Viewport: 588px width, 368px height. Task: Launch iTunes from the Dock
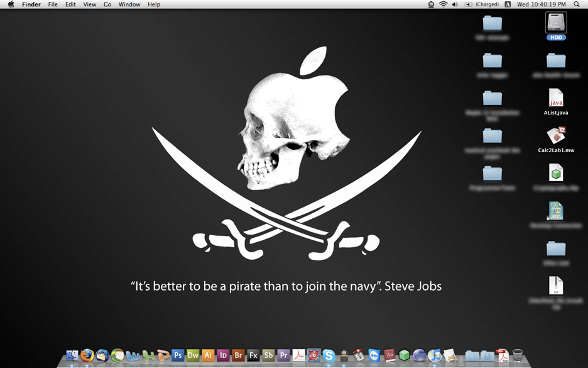[435, 355]
